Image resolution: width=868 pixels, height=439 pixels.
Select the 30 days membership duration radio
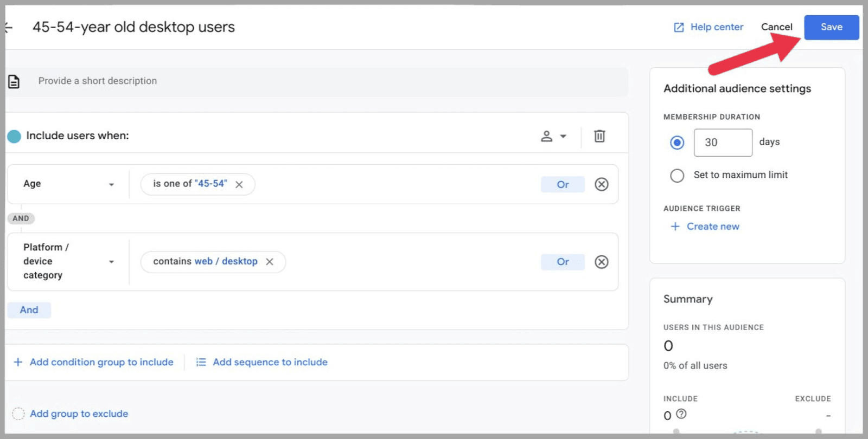(677, 143)
